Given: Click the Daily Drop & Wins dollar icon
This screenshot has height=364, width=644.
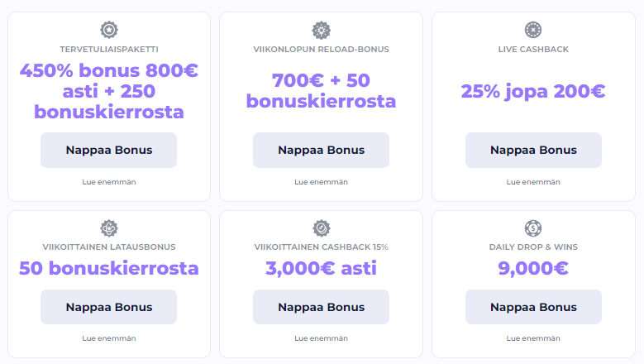Looking at the screenshot, I should coord(533,228).
